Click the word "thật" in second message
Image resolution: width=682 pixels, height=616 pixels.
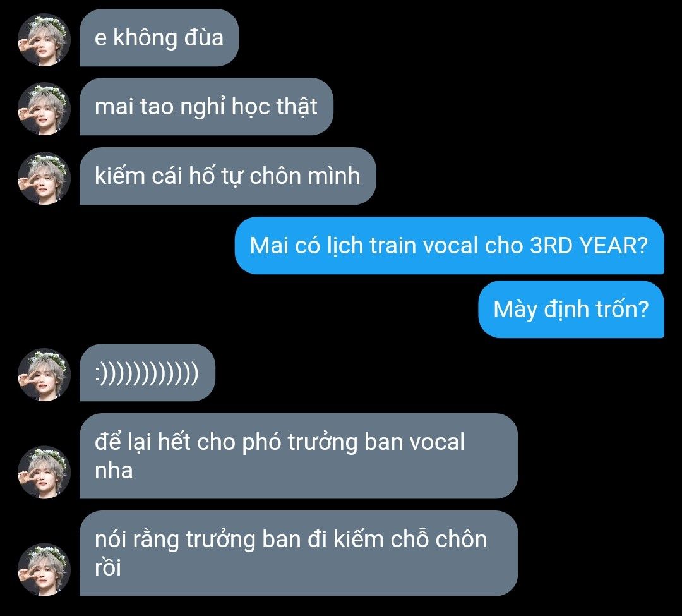pyautogui.click(x=297, y=107)
